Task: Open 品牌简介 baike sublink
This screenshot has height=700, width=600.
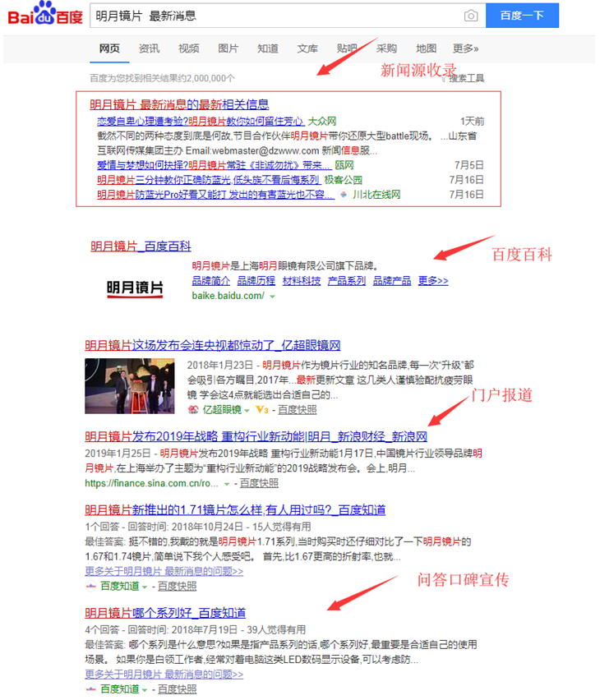Action: tap(211, 281)
